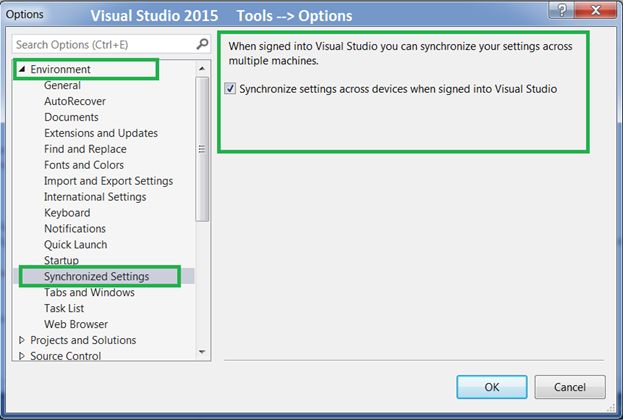Open International Settings page
This screenshot has width=623, height=420.
coord(95,197)
